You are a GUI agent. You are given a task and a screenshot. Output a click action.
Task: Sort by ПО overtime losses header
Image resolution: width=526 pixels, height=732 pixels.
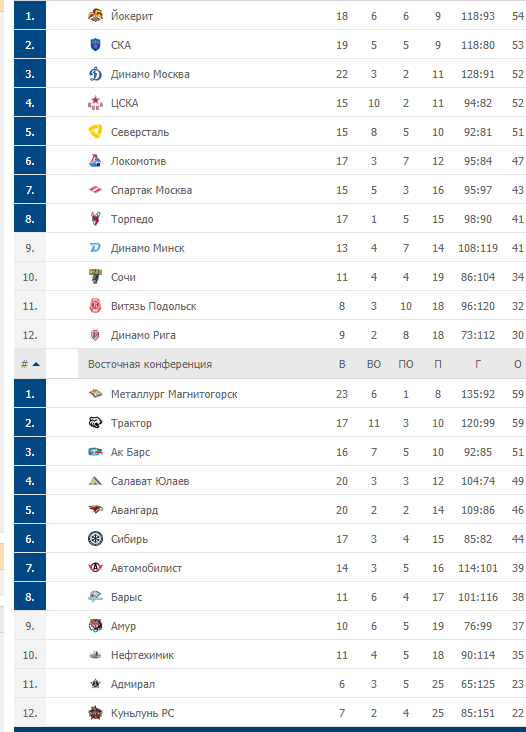(406, 364)
